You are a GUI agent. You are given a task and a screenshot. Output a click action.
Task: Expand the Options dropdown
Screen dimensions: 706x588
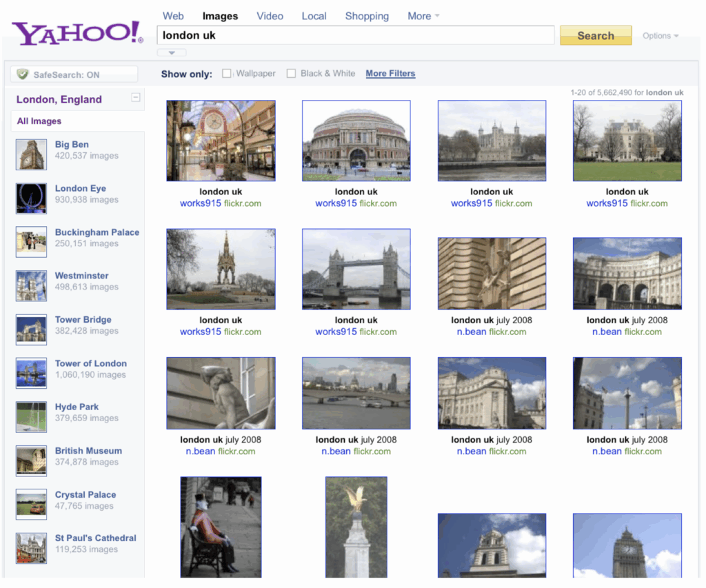(x=660, y=36)
